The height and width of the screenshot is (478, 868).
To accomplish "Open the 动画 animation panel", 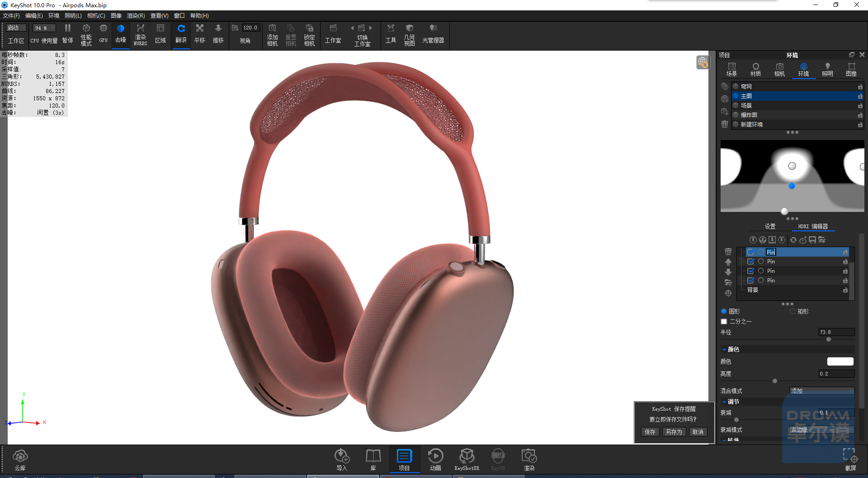I will [435, 459].
